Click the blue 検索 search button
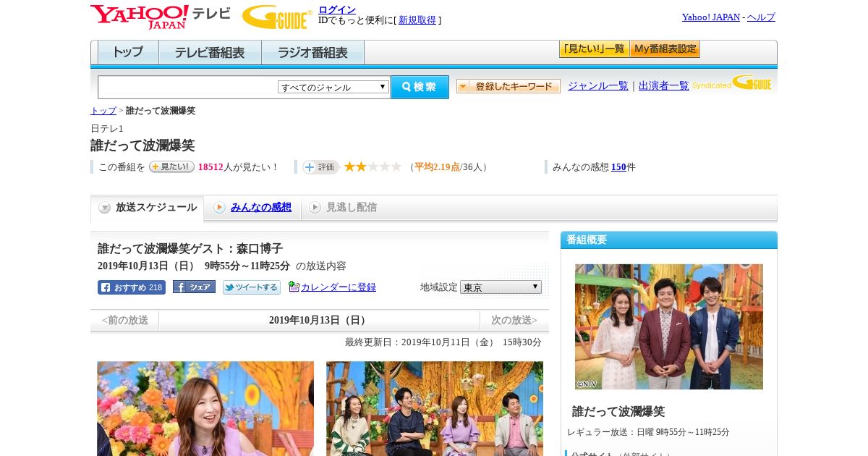 420,87
